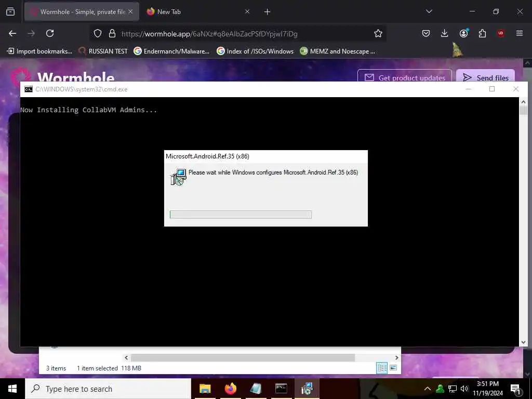Click File Explorer horizontal scrollbar thumb

click(243, 357)
